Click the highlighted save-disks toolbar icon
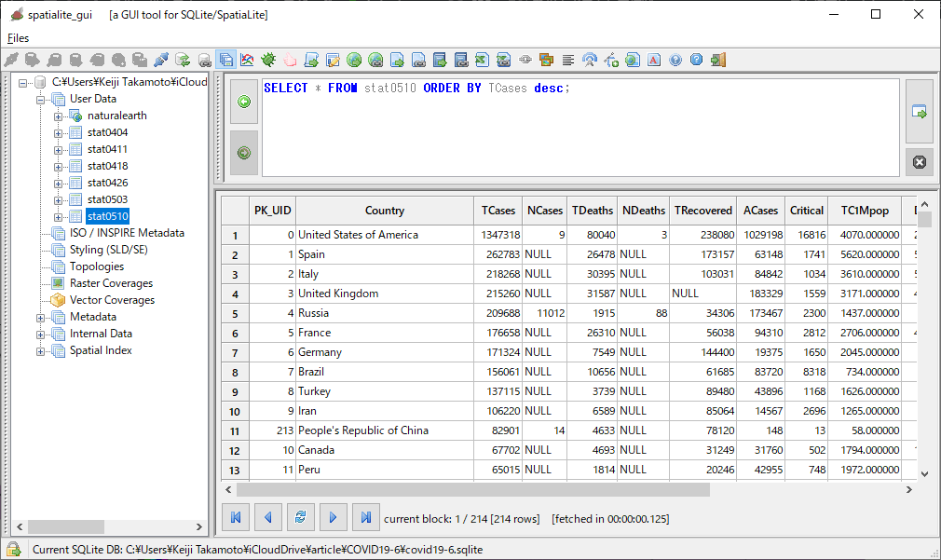This screenshot has width=941, height=560. [x=226, y=60]
